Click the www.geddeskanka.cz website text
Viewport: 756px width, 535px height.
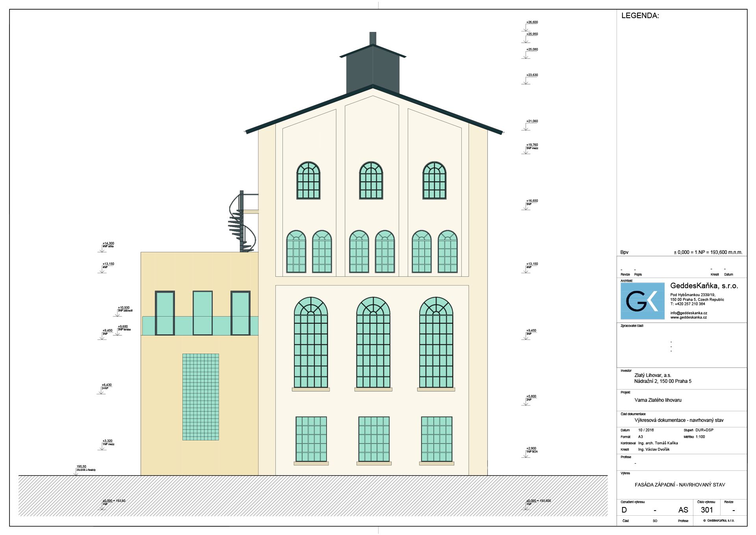[x=688, y=318]
